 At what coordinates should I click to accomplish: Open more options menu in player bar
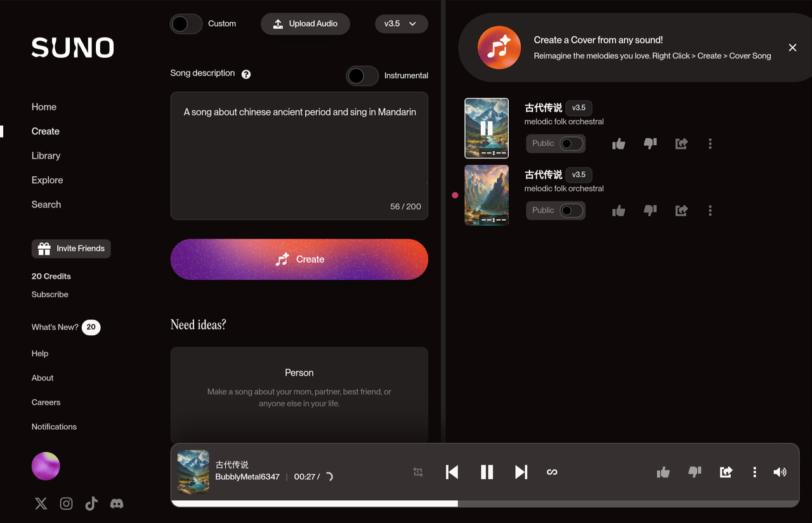[754, 472]
